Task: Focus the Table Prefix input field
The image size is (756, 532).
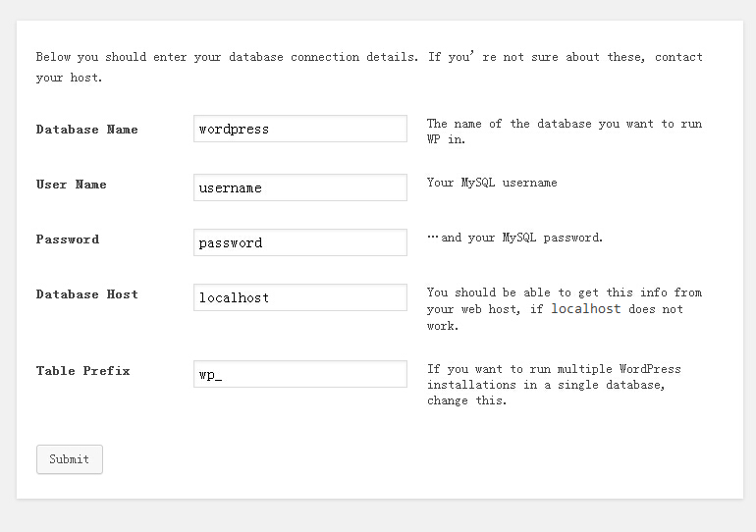Action: pyautogui.click(x=299, y=374)
